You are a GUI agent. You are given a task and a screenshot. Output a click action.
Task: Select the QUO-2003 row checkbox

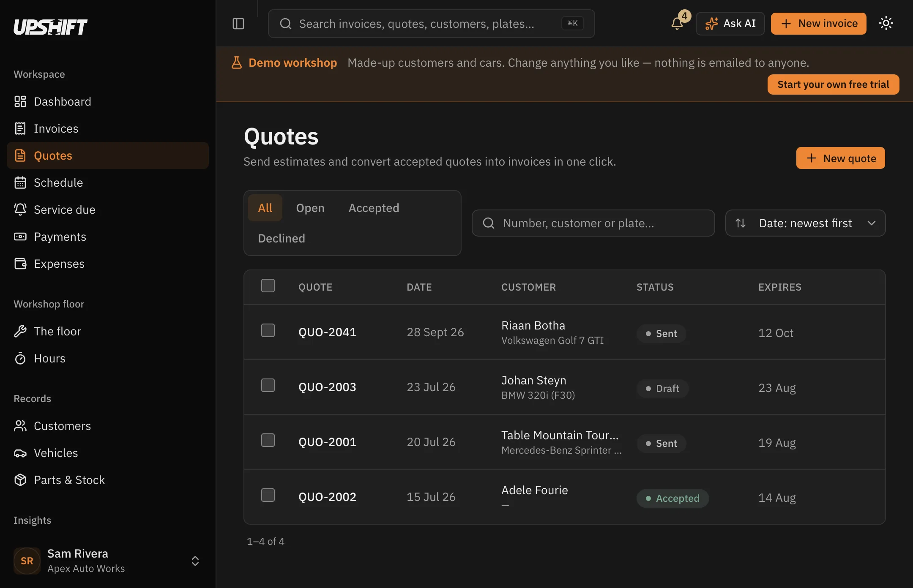point(268,385)
